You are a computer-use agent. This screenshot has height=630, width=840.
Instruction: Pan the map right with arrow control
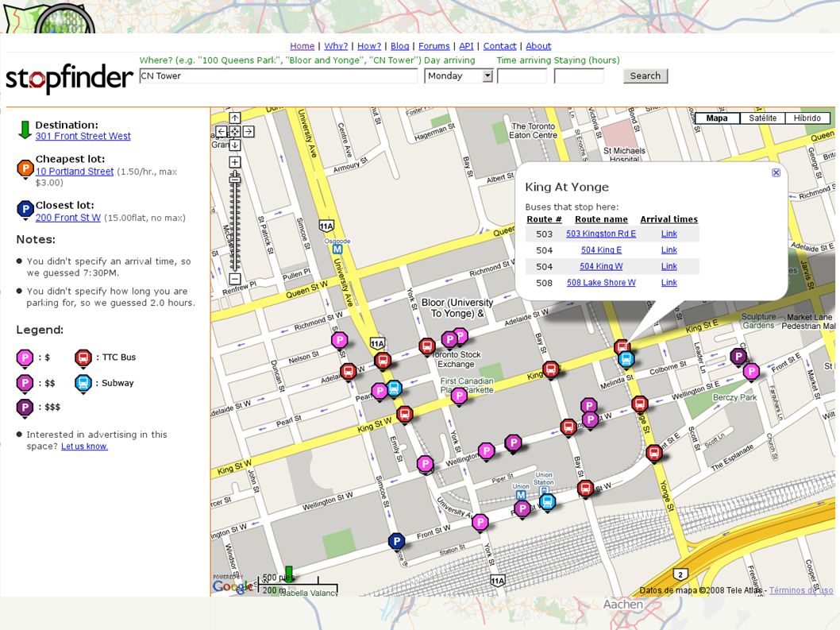(x=249, y=131)
